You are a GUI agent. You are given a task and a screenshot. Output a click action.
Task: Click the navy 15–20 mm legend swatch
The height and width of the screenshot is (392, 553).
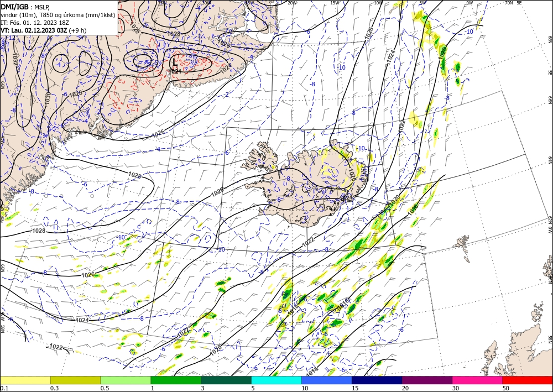point(377,380)
